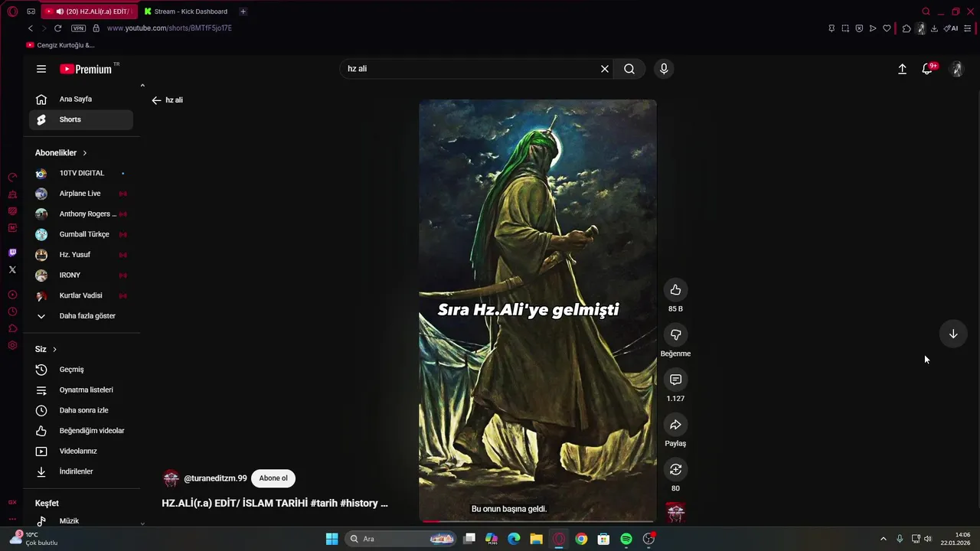980x551 pixels.
Task: Select Shorts in the sidebar
Action: click(x=81, y=119)
